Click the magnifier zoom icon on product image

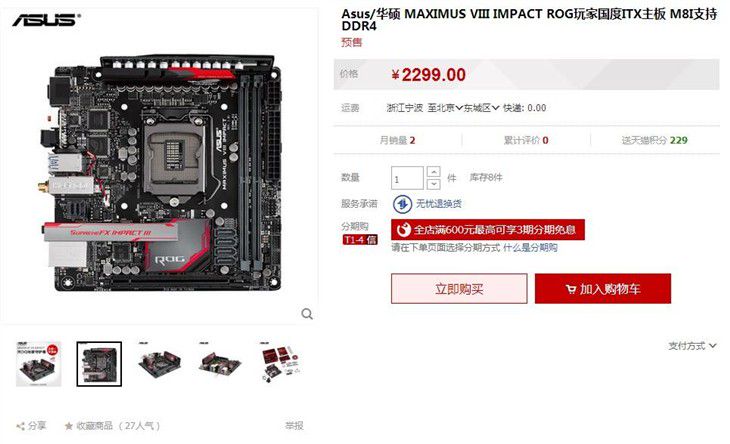pyautogui.click(x=307, y=314)
